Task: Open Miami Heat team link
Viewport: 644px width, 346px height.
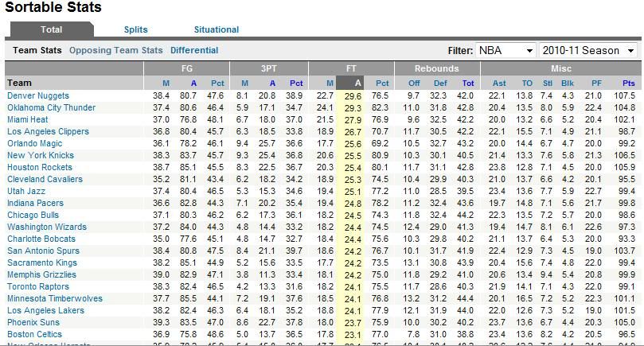Action: click(x=28, y=119)
